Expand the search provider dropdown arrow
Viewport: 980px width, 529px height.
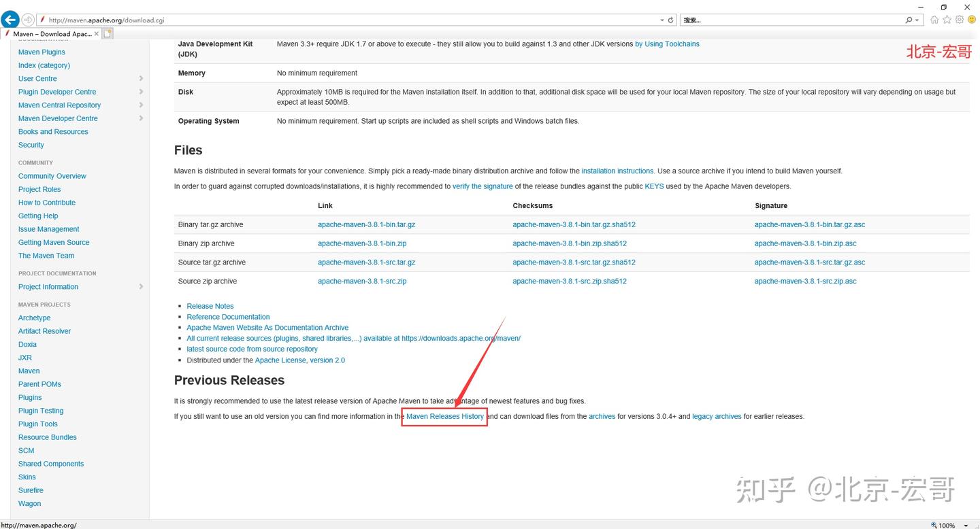917,20
